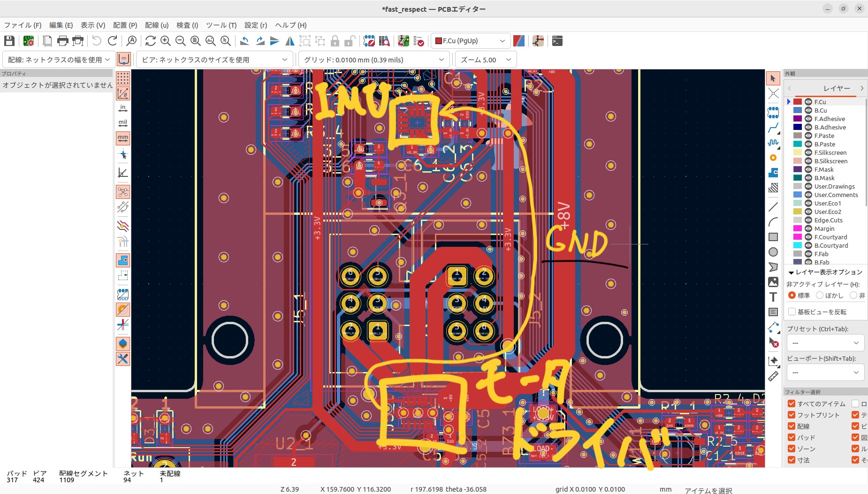Open the find tool
This screenshot has height=494, width=868.
[x=132, y=41]
